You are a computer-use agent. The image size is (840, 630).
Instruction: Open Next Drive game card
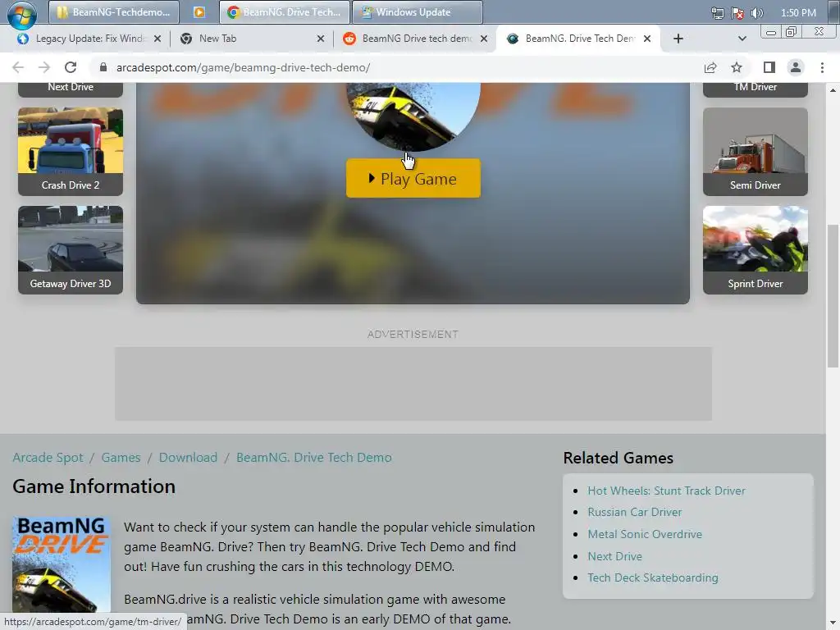point(71,89)
